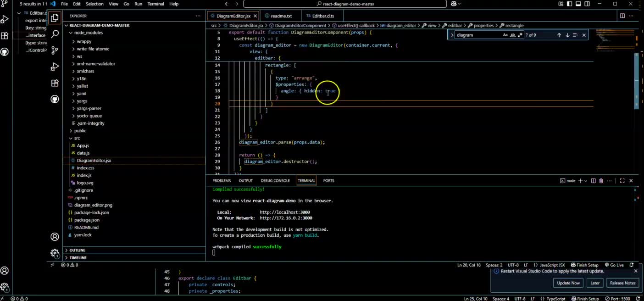Toggle Match Whole Word in find widget
The image size is (644, 301).
[512, 35]
